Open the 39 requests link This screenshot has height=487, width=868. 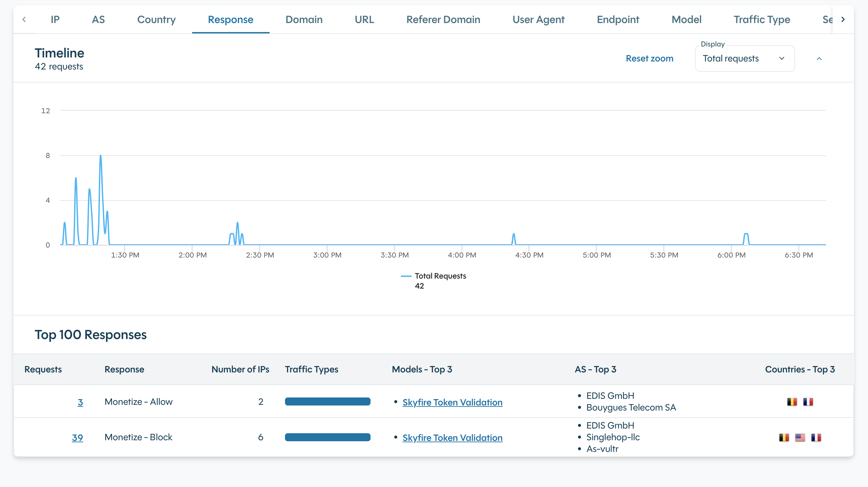tap(77, 438)
